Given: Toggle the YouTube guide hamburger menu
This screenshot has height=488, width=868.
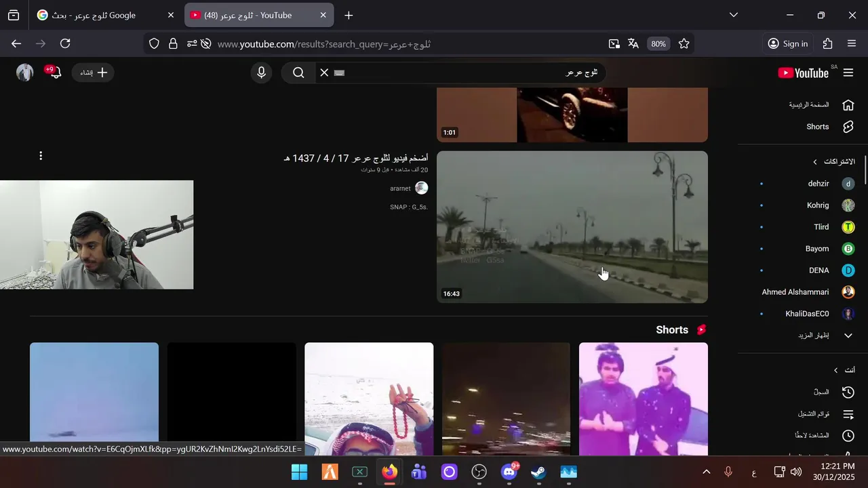Looking at the screenshot, I should coord(848,73).
